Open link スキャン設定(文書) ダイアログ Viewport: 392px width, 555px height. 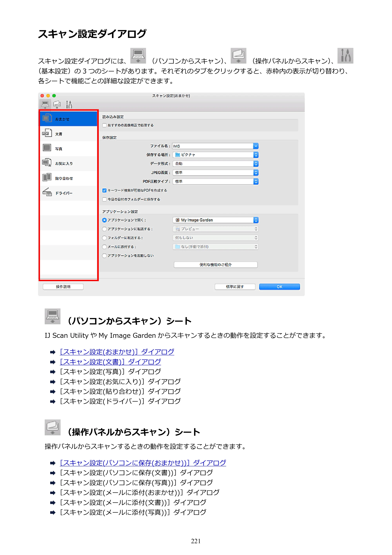coord(110,362)
